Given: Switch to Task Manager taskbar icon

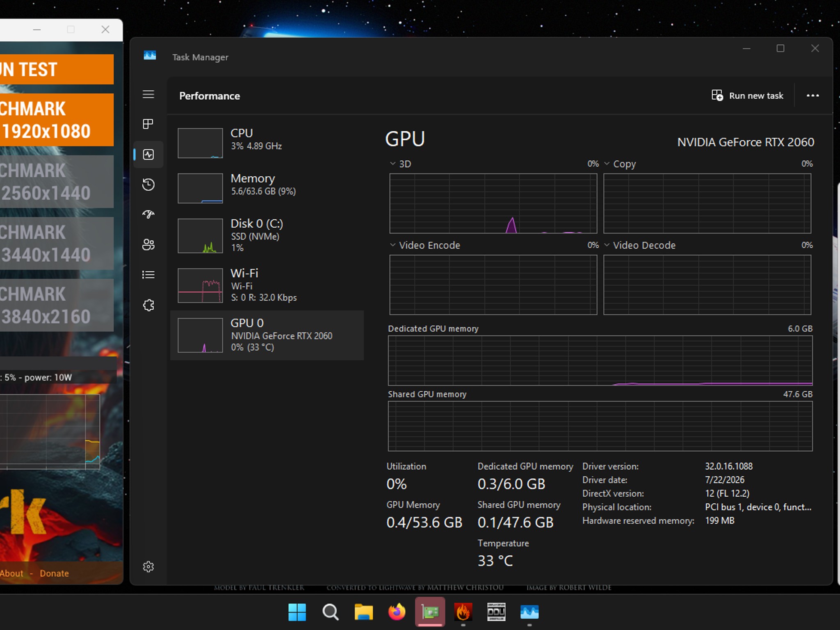Looking at the screenshot, I should [x=530, y=612].
